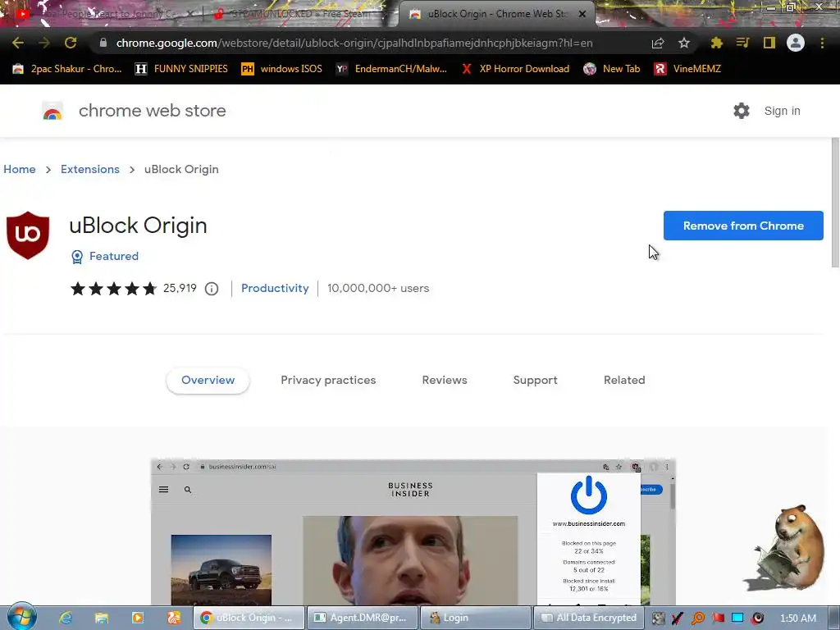840x630 pixels.
Task: Switch to Agent.DMR taskbar window
Action: [362, 618]
